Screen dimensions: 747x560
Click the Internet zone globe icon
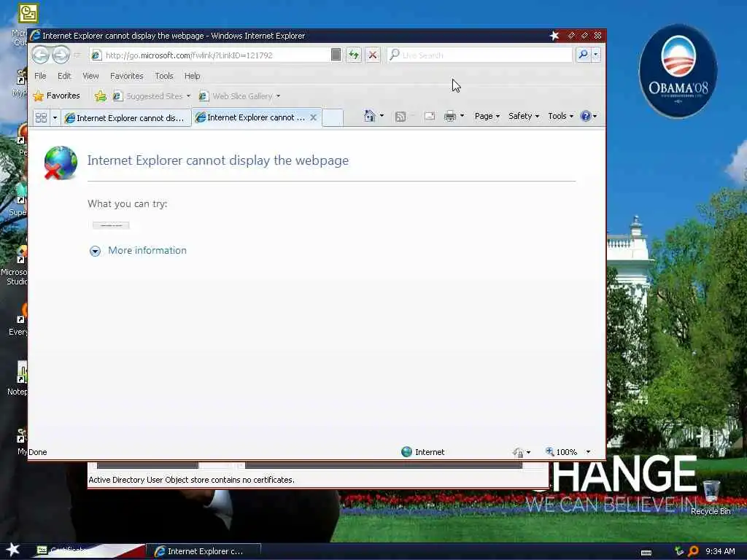coord(406,452)
